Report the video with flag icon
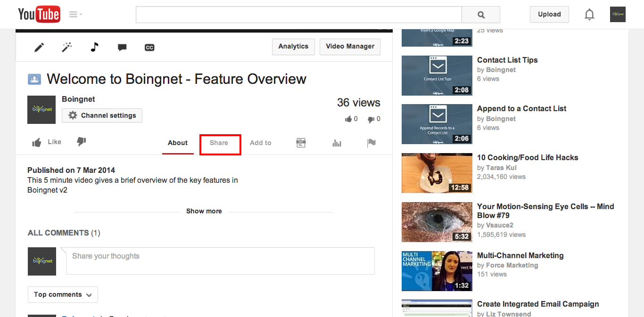644x317 pixels. [x=372, y=143]
